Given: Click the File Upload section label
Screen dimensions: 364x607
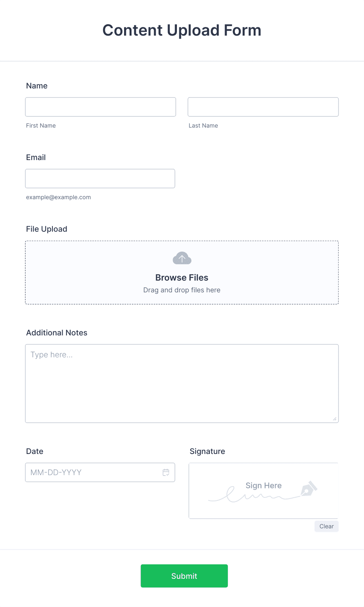Looking at the screenshot, I should 47,229.
